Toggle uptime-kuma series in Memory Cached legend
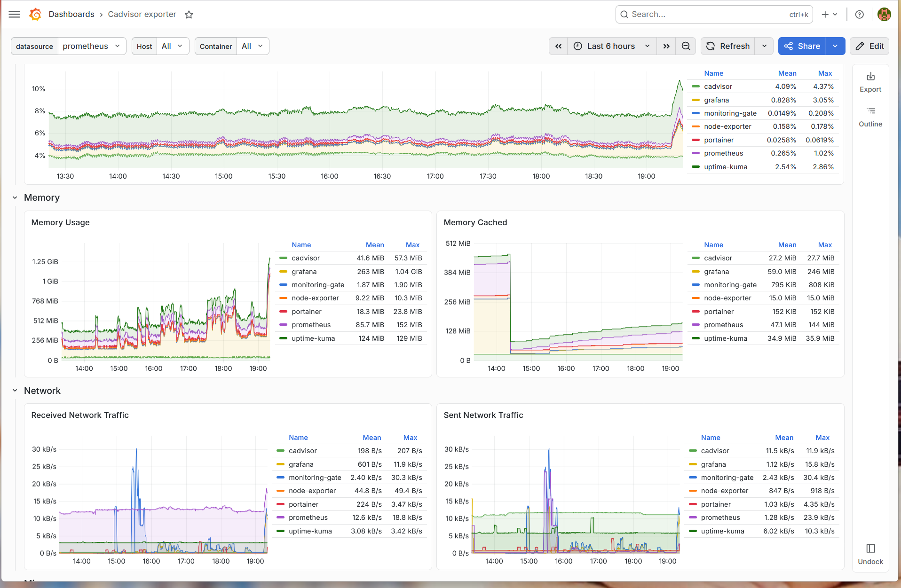 (726, 338)
